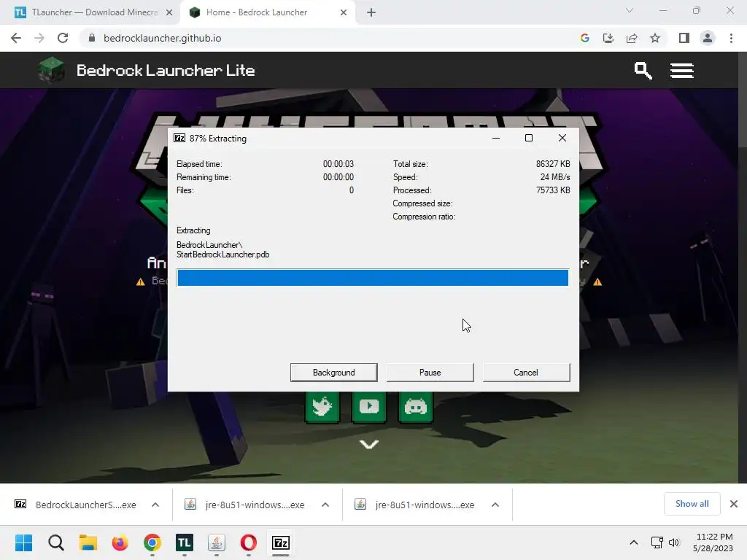
Task: Open the YouTube social icon button
Action: tap(368, 407)
